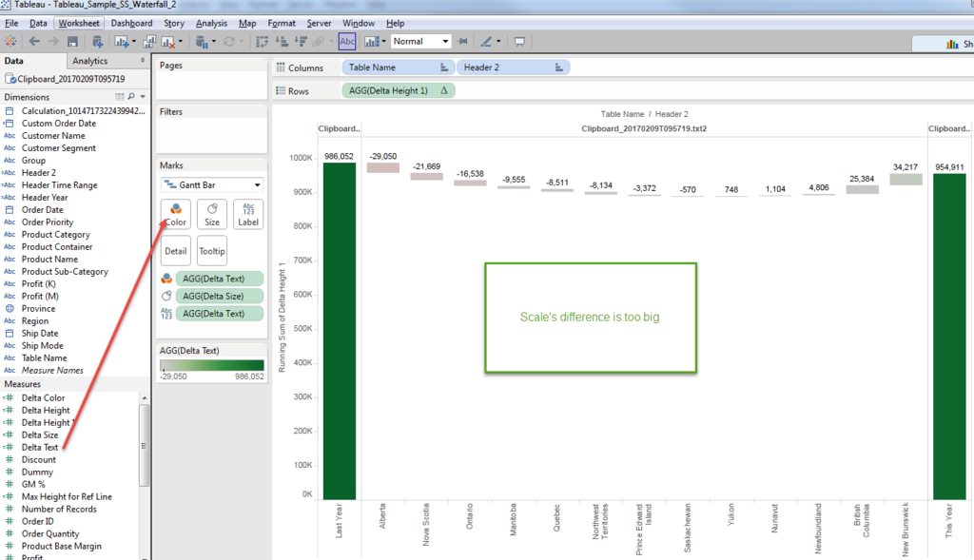Click the Redo forward arrow
974x560 pixels.
coord(53,42)
